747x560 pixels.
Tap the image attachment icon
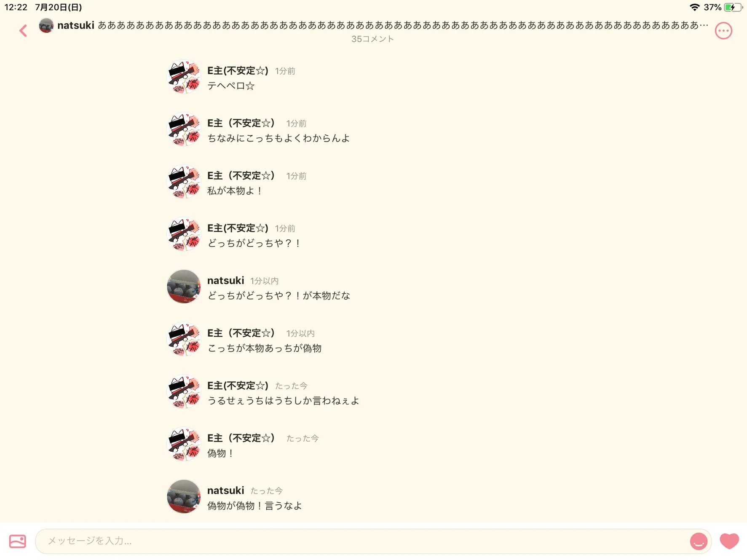[x=17, y=541]
